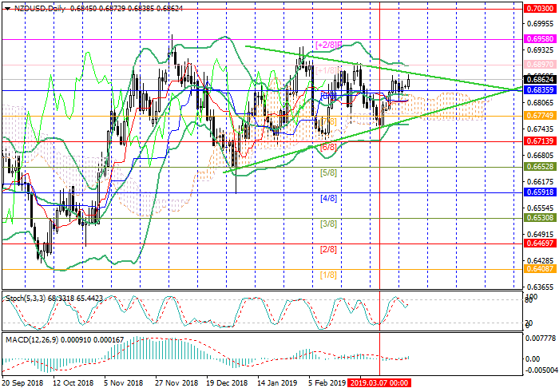Click the 5 Nov 2018 date label
559x392 pixels.
pyautogui.click(x=124, y=383)
